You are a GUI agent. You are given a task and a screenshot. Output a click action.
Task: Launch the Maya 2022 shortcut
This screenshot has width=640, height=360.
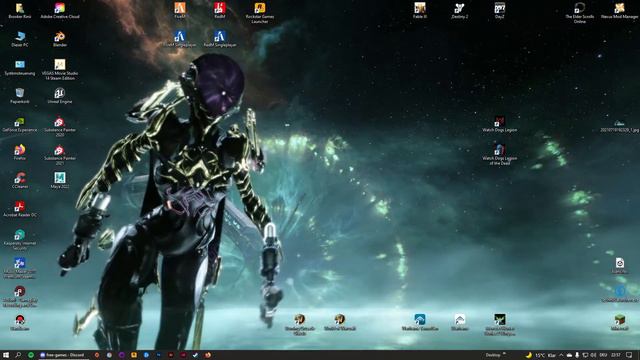pos(60,180)
